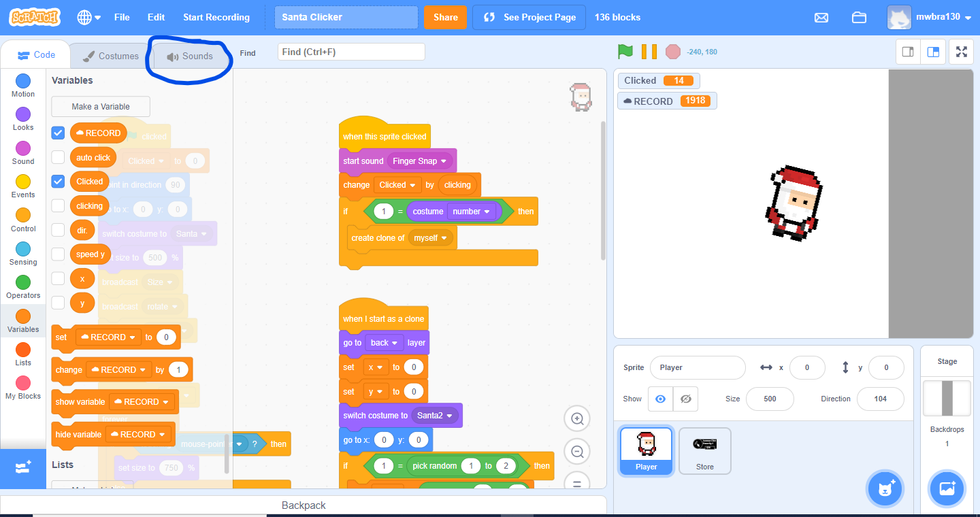The width and height of the screenshot is (980, 517).
Task: Check the x variable checkbox
Action: 59,278
